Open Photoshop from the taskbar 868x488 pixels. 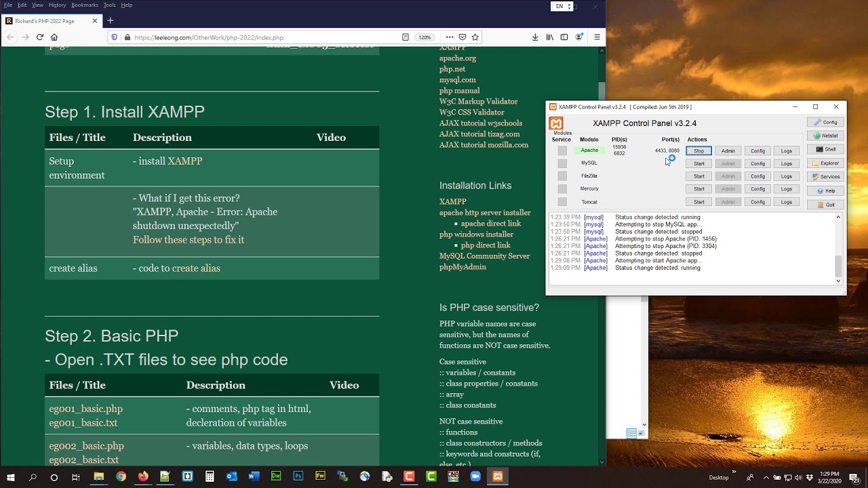[298, 476]
